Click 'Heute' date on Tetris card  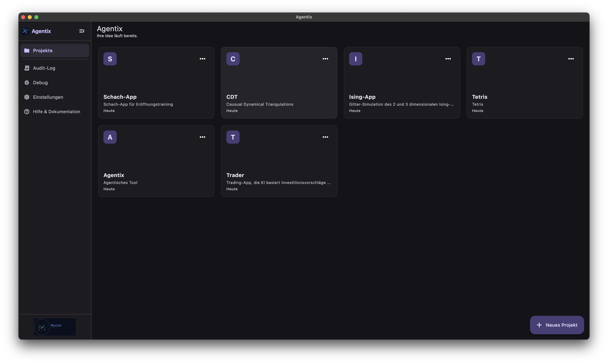(477, 111)
